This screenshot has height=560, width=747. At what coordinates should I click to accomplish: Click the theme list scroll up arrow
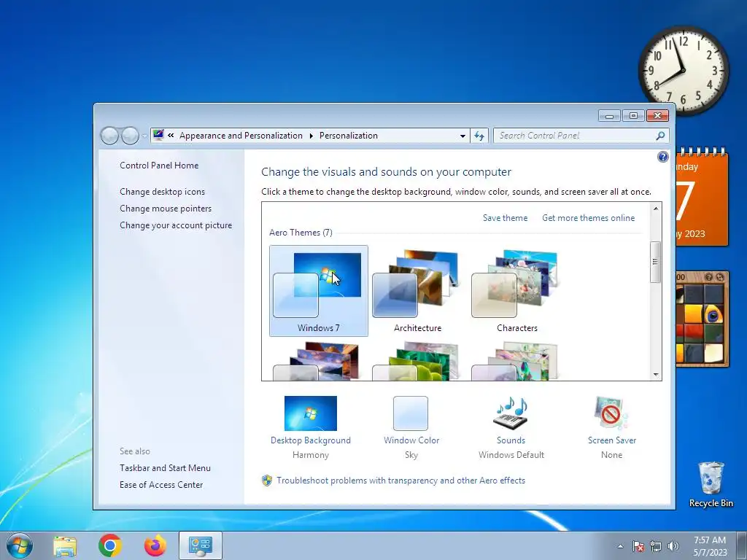pos(656,208)
